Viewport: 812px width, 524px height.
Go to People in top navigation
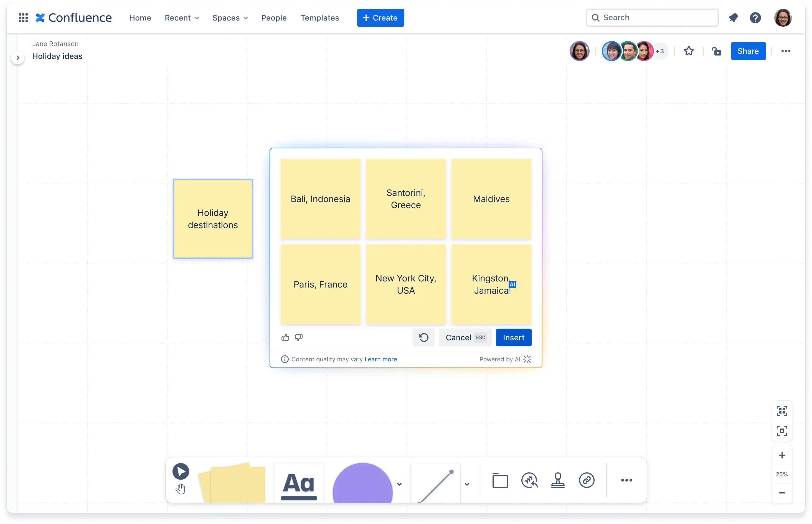(274, 18)
